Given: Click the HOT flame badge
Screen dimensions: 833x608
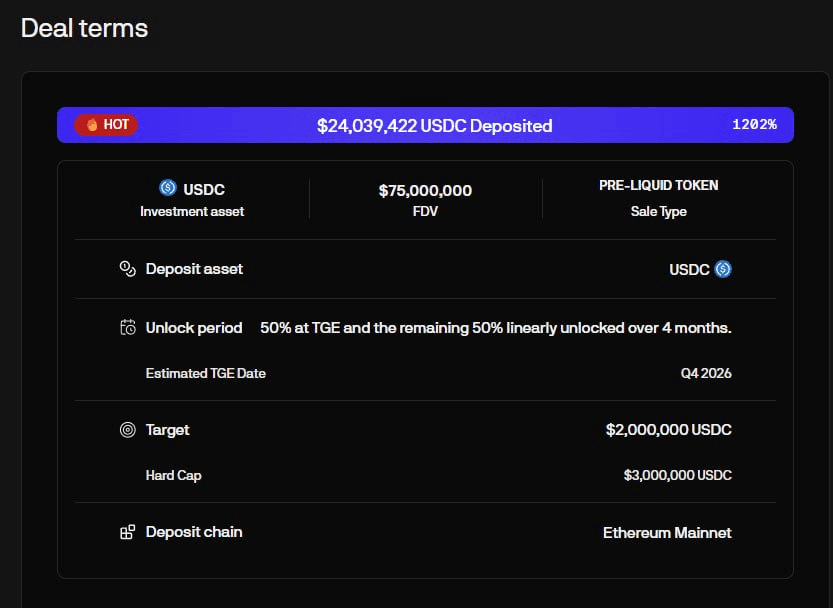Looking at the screenshot, I should pos(106,125).
